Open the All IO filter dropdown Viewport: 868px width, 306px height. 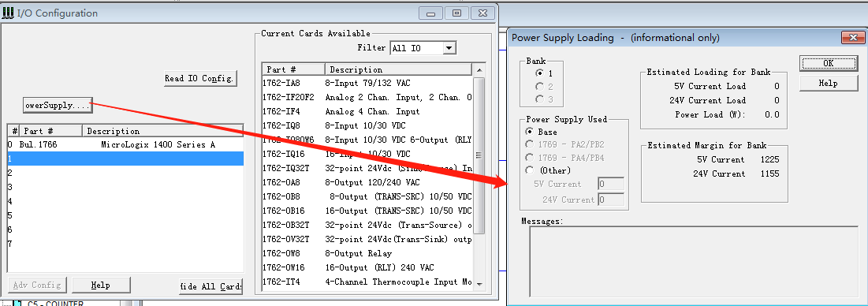449,48
